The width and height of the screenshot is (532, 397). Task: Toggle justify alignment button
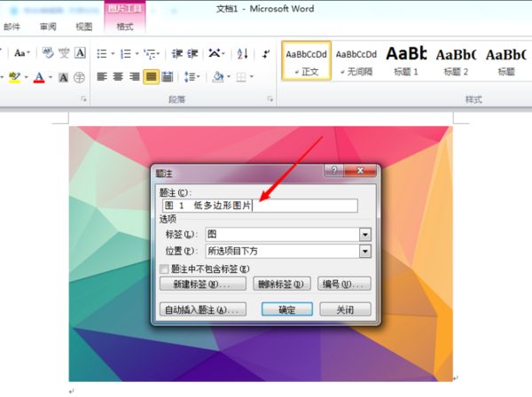point(151,77)
